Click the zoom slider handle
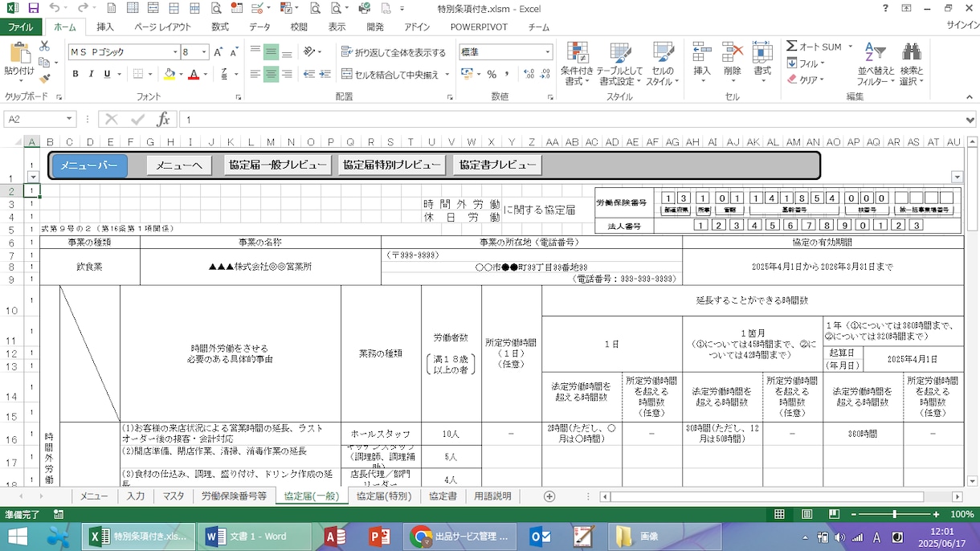 pyautogui.click(x=894, y=514)
